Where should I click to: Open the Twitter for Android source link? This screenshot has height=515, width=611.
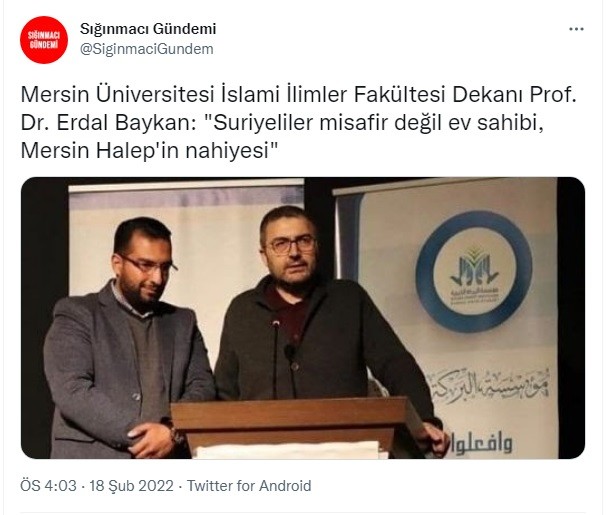click(x=249, y=486)
